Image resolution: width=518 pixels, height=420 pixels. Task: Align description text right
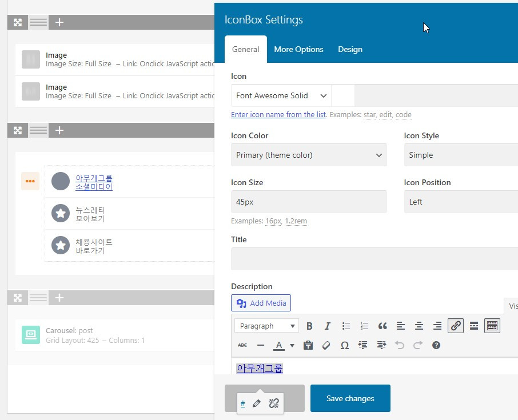point(437,326)
